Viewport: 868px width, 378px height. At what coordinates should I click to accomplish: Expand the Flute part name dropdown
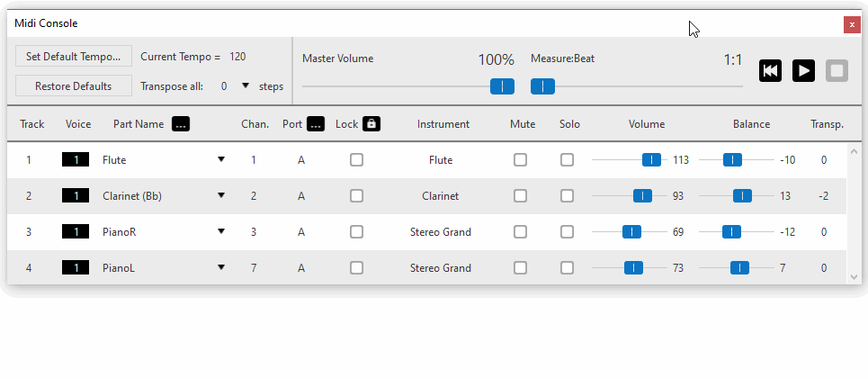pos(221,159)
